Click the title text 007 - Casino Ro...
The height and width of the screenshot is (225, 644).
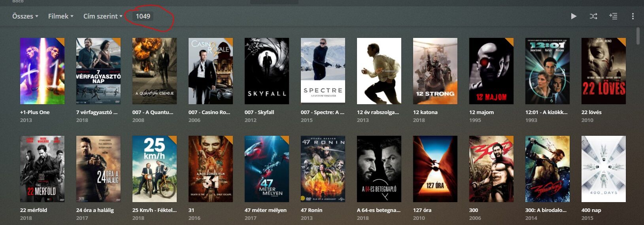210,112
